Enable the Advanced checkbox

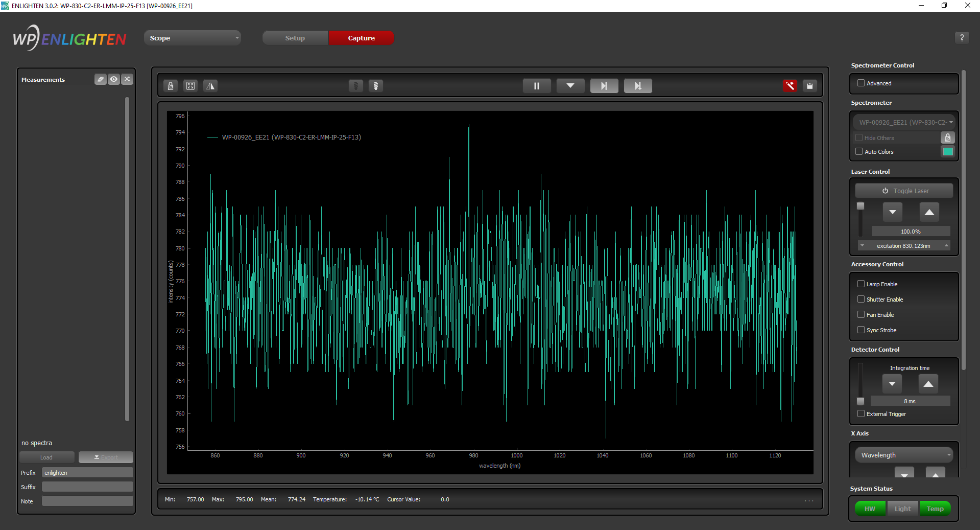point(861,83)
